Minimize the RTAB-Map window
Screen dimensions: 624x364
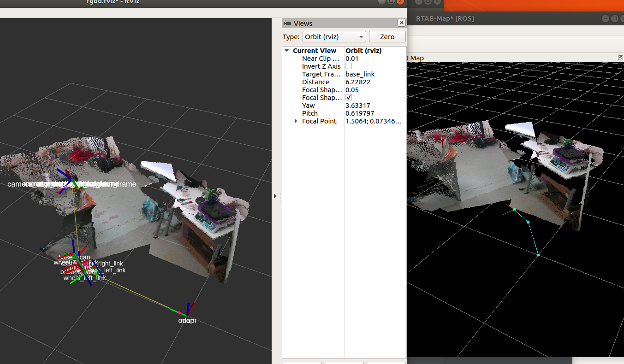pos(606,18)
